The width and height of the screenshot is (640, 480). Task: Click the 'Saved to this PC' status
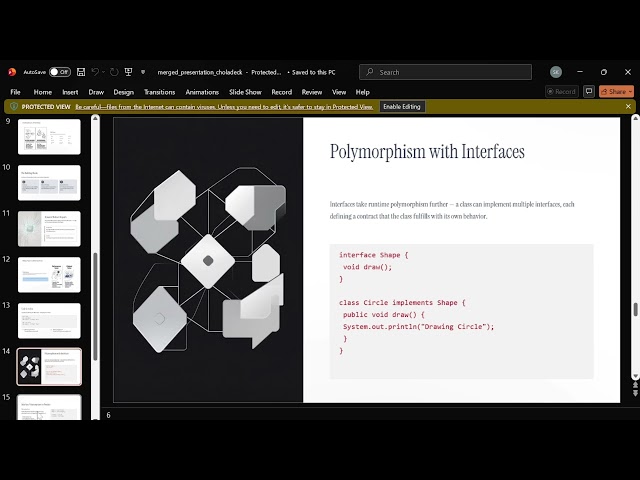click(x=313, y=72)
